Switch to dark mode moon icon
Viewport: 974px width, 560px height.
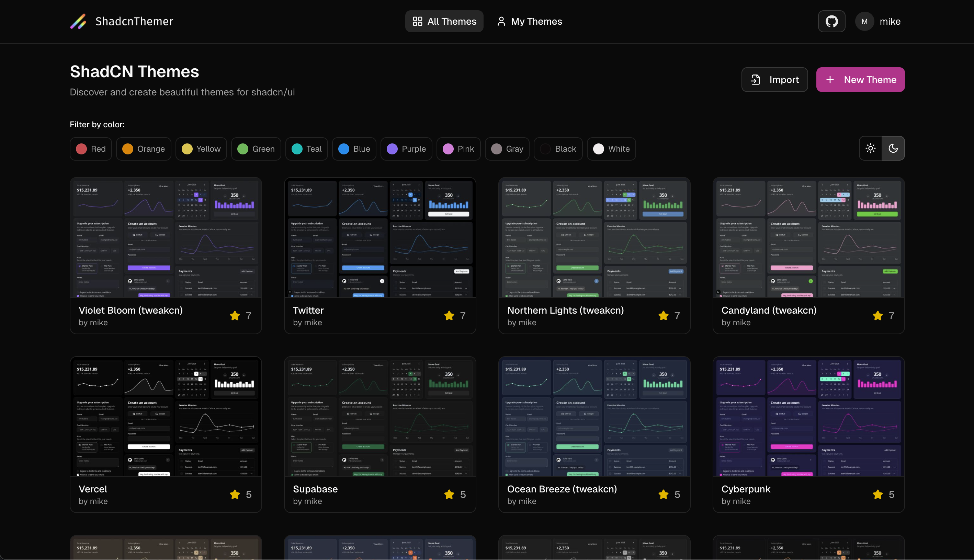(x=893, y=149)
